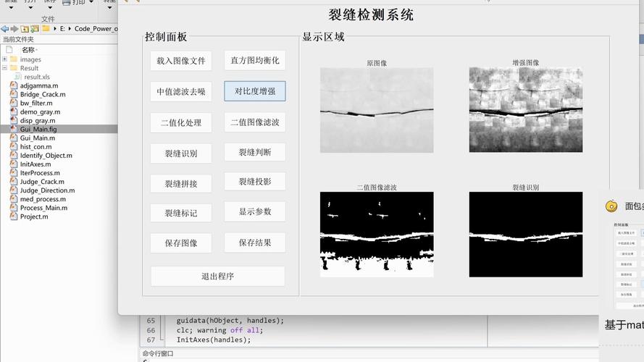This screenshot has width=644, height=362.
Task: Open dropdown arrow under 打开 button
Action: pos(30,8)
